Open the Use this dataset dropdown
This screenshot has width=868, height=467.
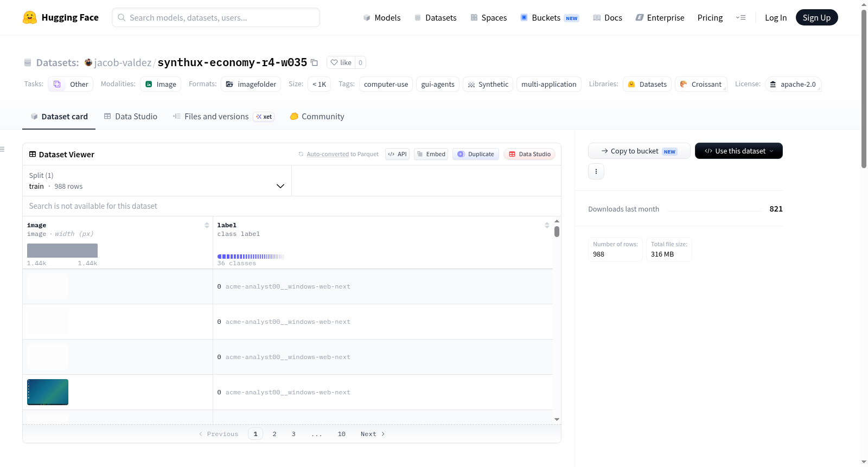tap(739, 151)
